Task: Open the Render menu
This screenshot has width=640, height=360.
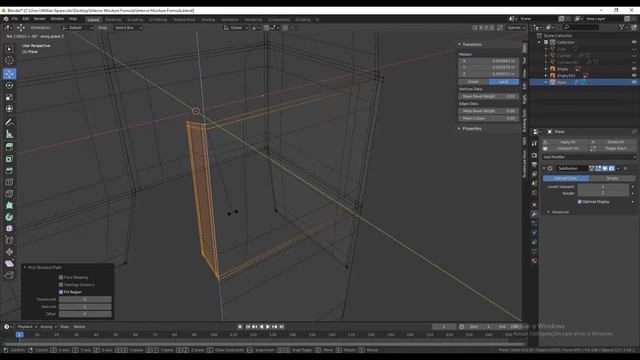Action: click(x=40, y=19)
